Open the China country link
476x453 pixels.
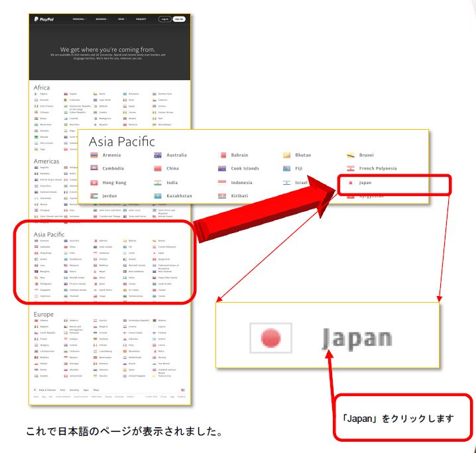pyautogui.click(x=172, y=168)
